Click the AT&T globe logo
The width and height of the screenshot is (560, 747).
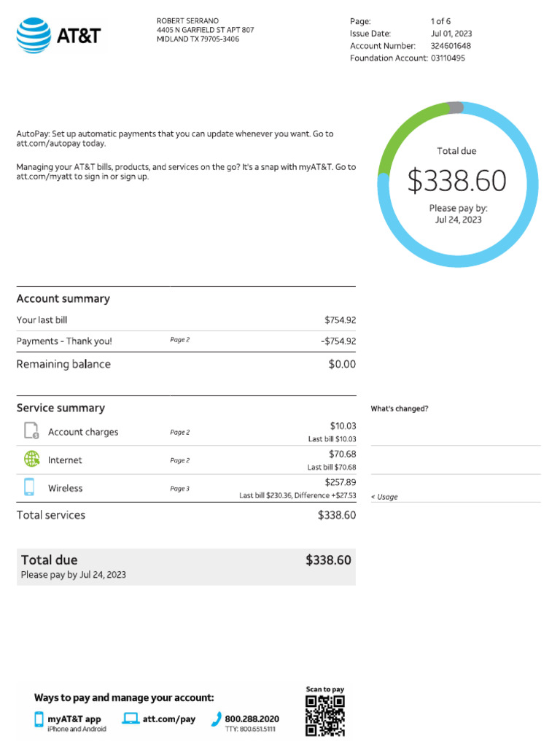point(34,35)
